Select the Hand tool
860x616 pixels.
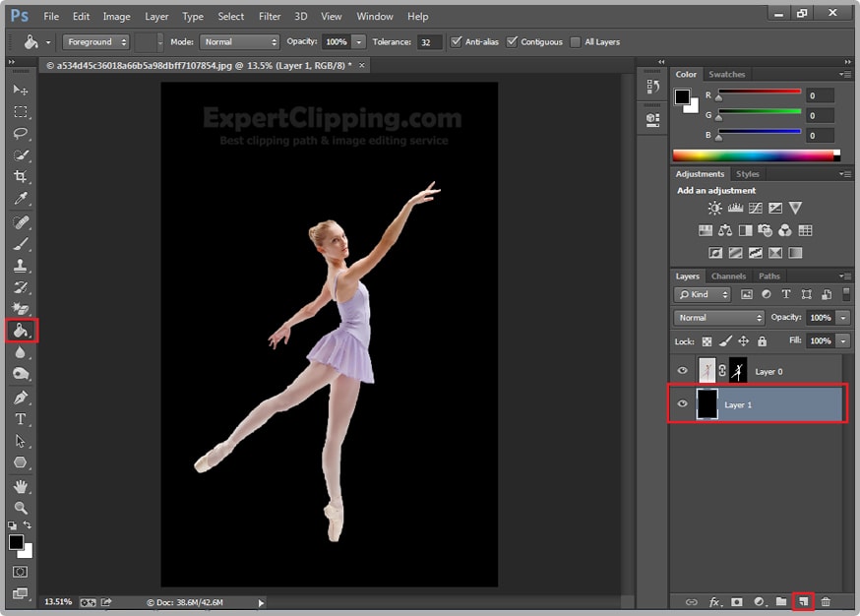point(21,486)
